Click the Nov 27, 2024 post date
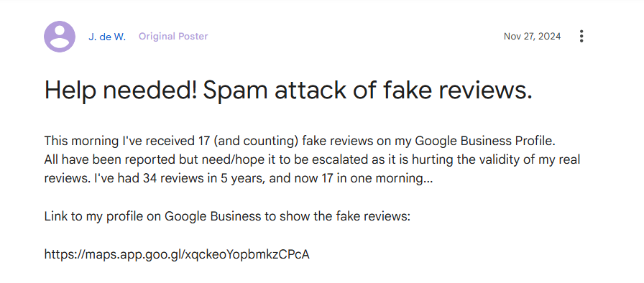This screenshot has width=644, height=283. pos(533,37)
